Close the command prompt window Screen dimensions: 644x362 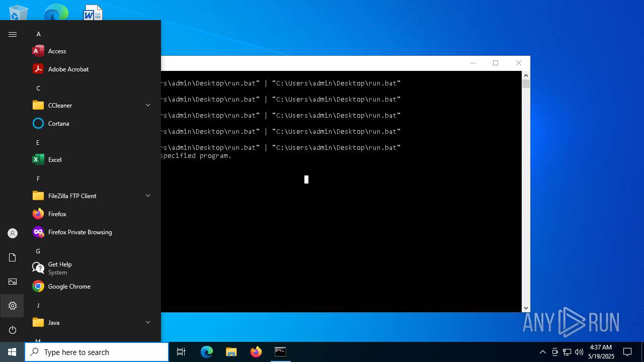(519, 63)
